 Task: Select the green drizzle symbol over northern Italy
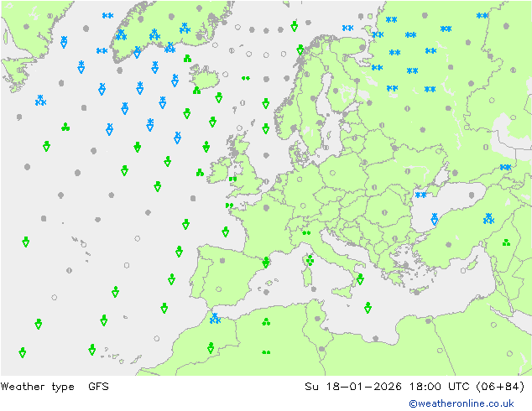(x=306, y=232)
